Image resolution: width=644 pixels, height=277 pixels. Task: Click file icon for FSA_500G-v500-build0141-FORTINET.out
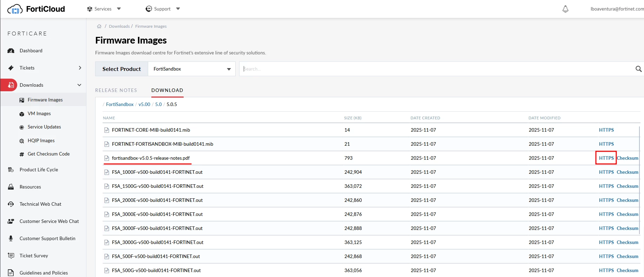[107, 271]
